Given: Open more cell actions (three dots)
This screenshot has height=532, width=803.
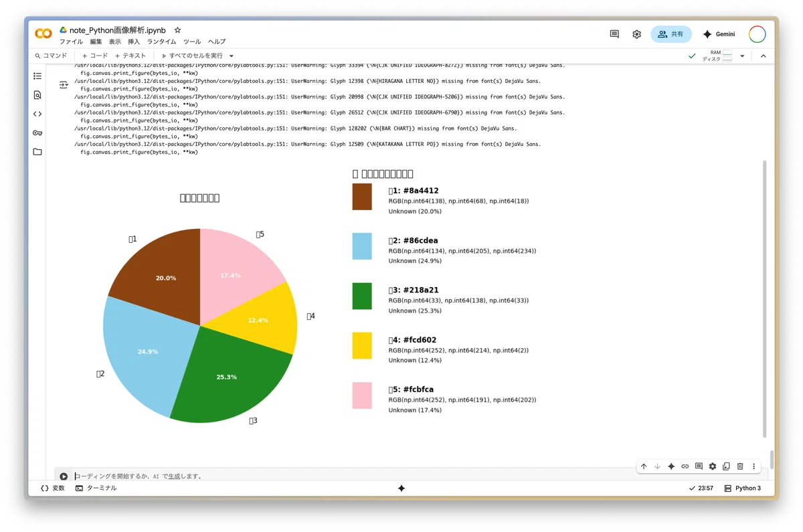Looking at the screenshot, I should coord(754,466).
